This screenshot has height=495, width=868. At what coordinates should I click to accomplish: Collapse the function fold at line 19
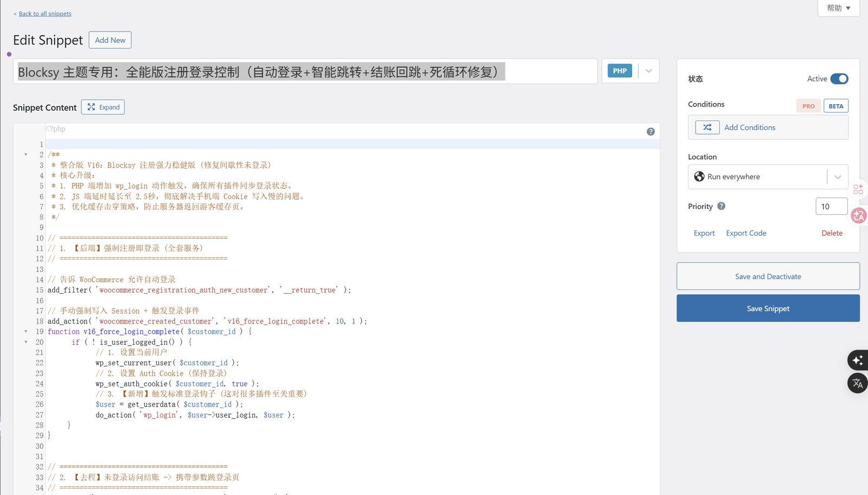point(25,332)
